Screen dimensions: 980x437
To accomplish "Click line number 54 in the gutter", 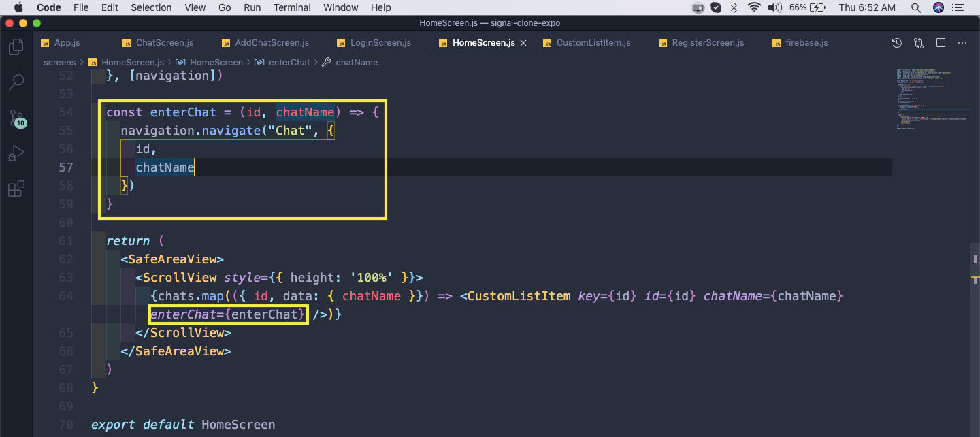I will (66, 112).
